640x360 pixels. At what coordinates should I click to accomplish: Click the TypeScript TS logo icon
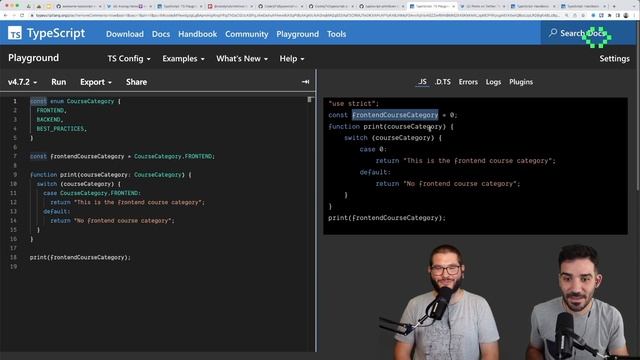(15, 33)
